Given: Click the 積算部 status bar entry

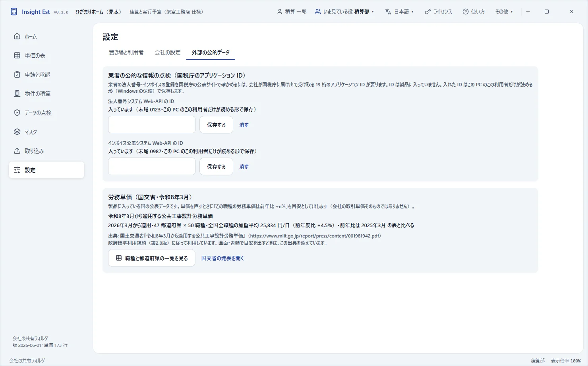Looking at the screenshot, I should (538, 360).
